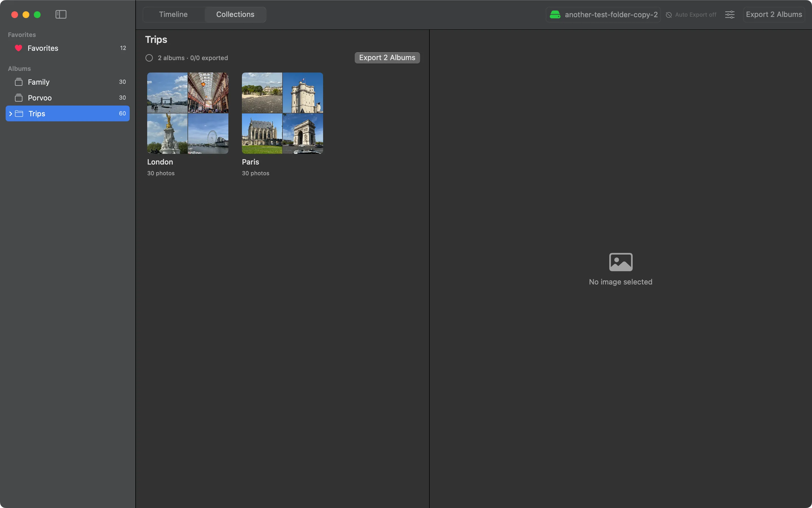Viewport: 812px width, 508px height.
Task: Toggle Auto Export off setting
Action: tap(691, 15)
